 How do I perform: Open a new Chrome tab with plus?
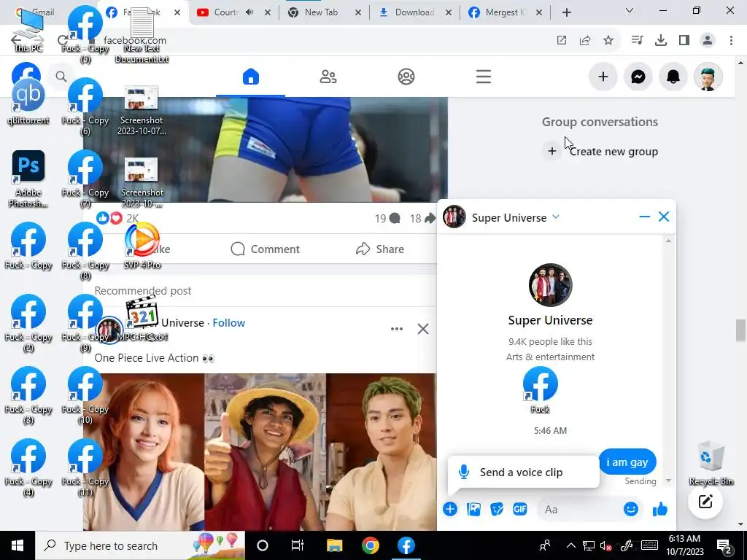[x=566, y=12]
